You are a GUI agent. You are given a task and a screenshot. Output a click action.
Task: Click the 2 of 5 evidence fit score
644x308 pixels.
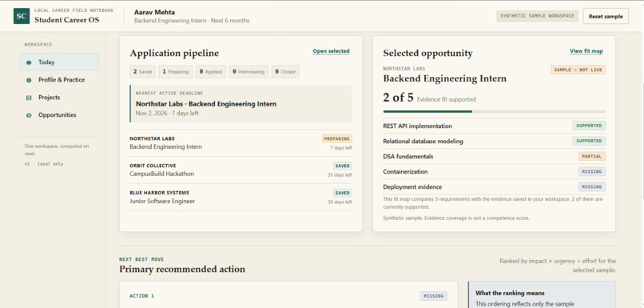[x=399, y=98]
